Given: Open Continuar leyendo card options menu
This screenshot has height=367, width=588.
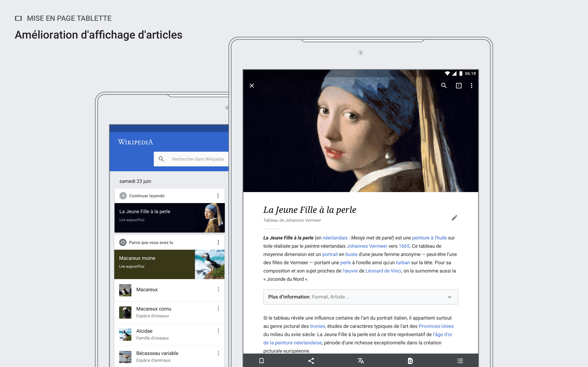Looking at the screenshot, I should [218, 196].
